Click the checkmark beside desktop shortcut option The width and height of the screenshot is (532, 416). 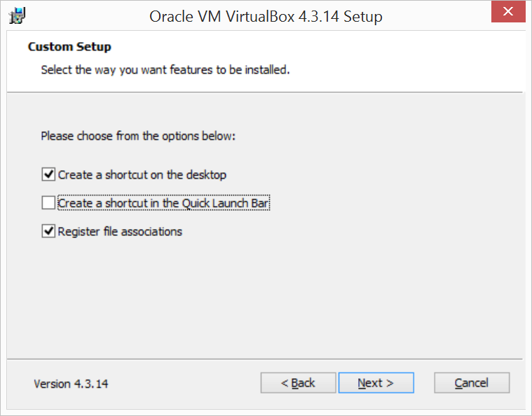click(48, 174)
